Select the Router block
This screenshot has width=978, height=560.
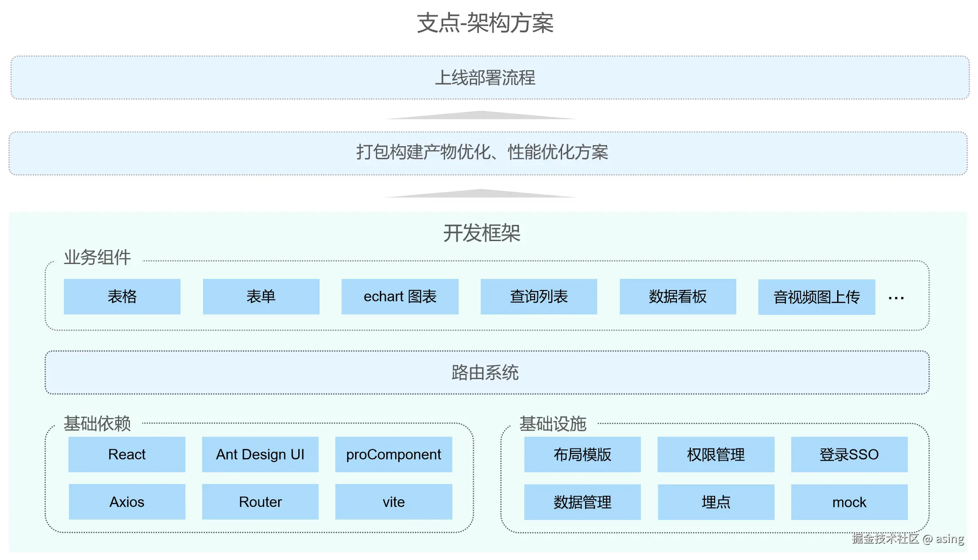point(260,502)
